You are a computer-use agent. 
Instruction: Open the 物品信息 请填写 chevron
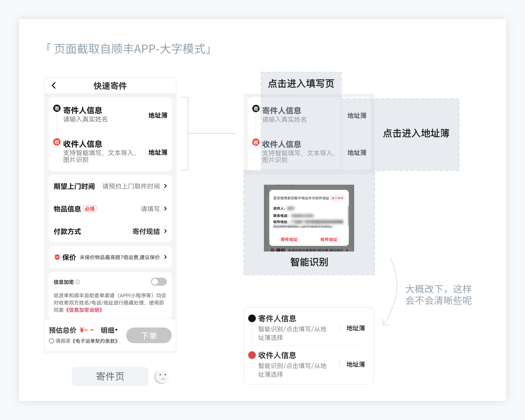pos(165,209)
